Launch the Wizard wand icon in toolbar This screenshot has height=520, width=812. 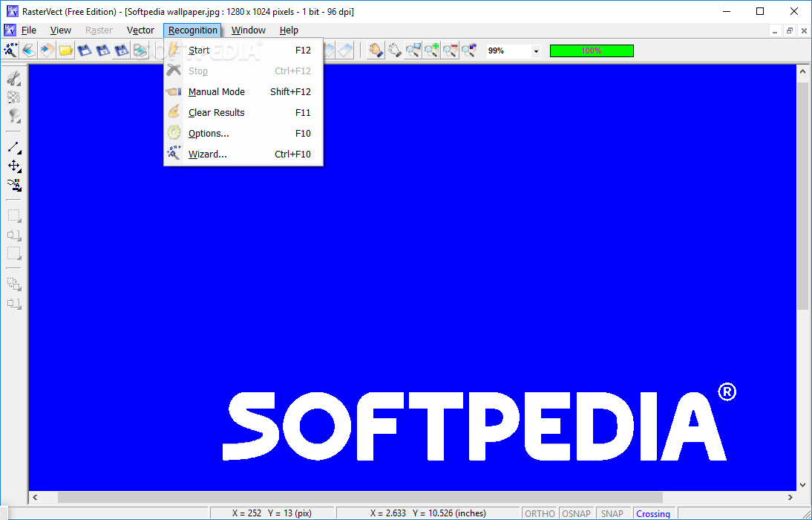tap(10, 51)
